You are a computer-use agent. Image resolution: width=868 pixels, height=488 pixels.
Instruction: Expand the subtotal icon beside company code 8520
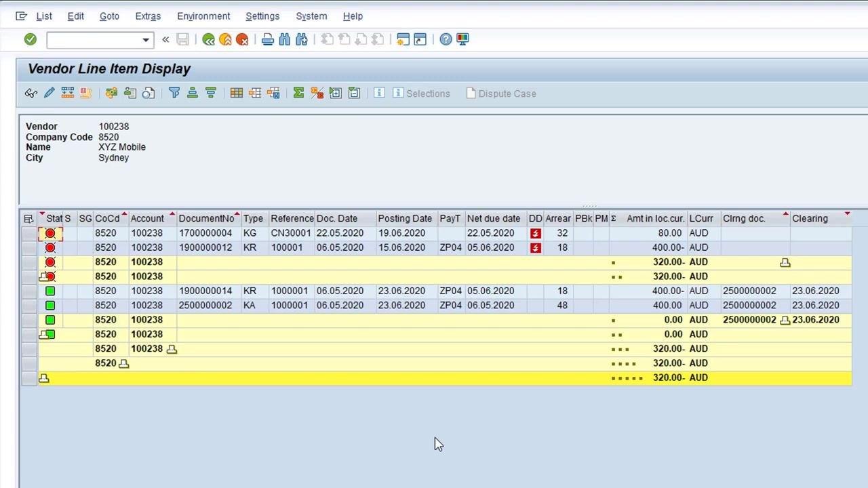click(x=123, y=363)
